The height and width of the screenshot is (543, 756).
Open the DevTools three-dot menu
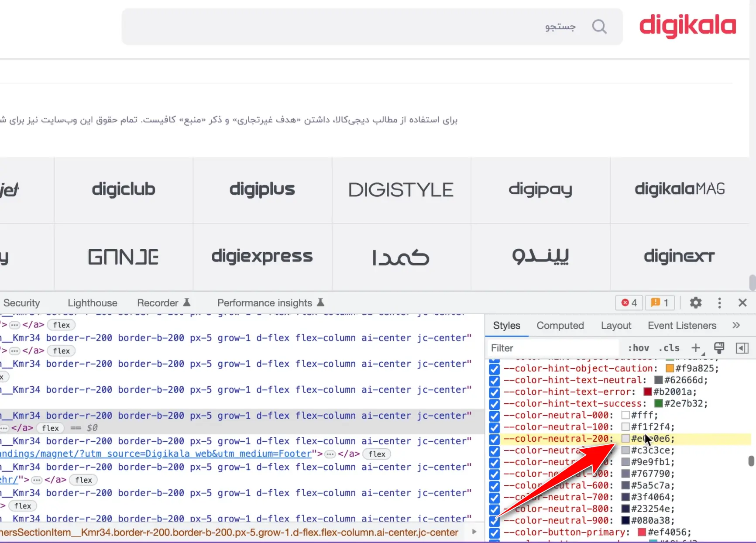pyautogui.click(x=719, y=302)
